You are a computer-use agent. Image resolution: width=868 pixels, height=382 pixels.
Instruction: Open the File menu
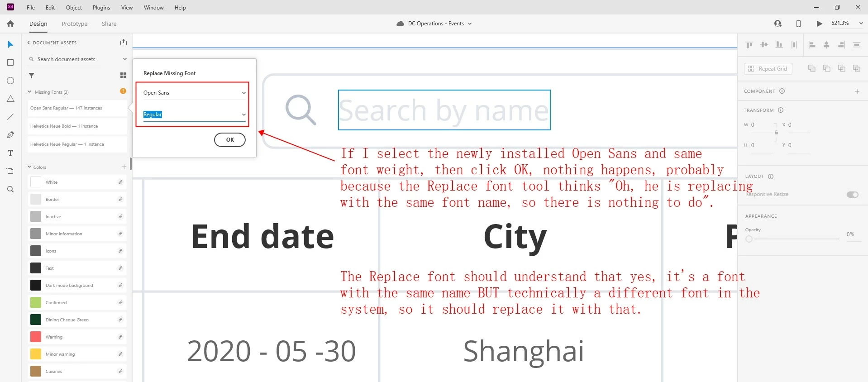(31, 8)
